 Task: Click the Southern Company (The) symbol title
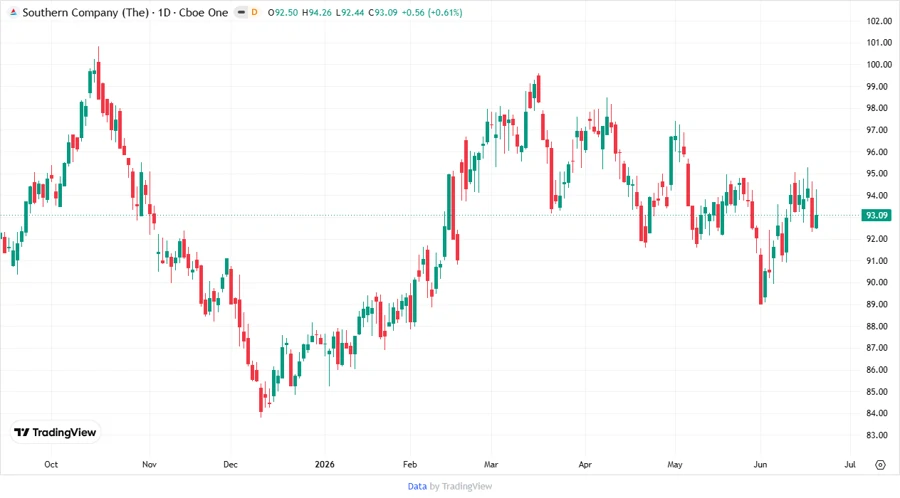(86, 12)
